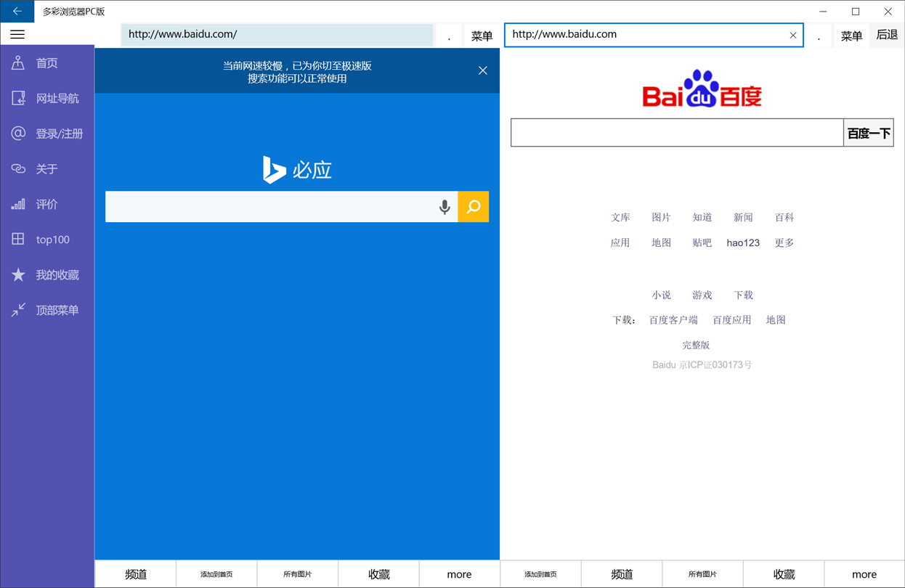Click right pane 所有图片 bottom button

click(x=702, y=574)
